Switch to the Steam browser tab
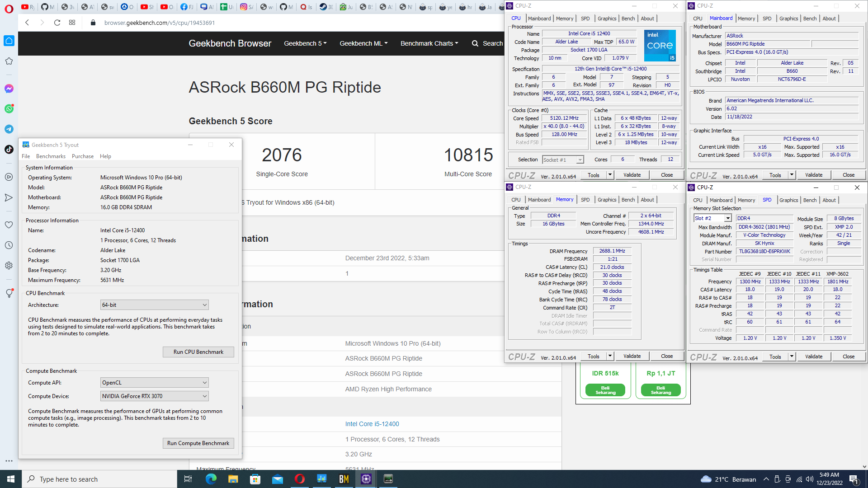 point(326,7)
